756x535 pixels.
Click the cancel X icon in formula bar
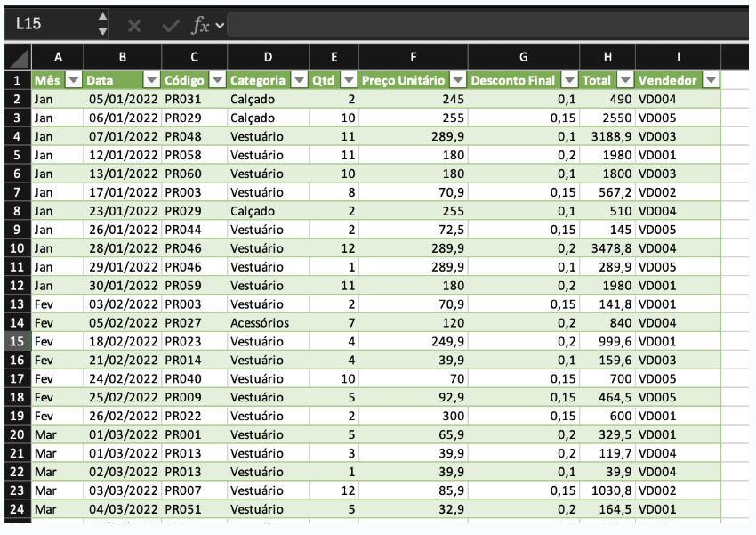click(x=134, y=25)
